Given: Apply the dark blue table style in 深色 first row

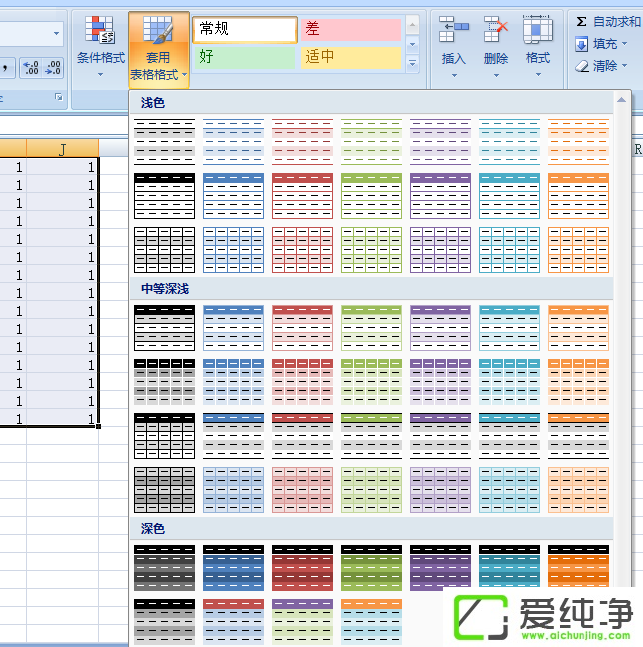Looking at the screenshot, I should point(233,568).
